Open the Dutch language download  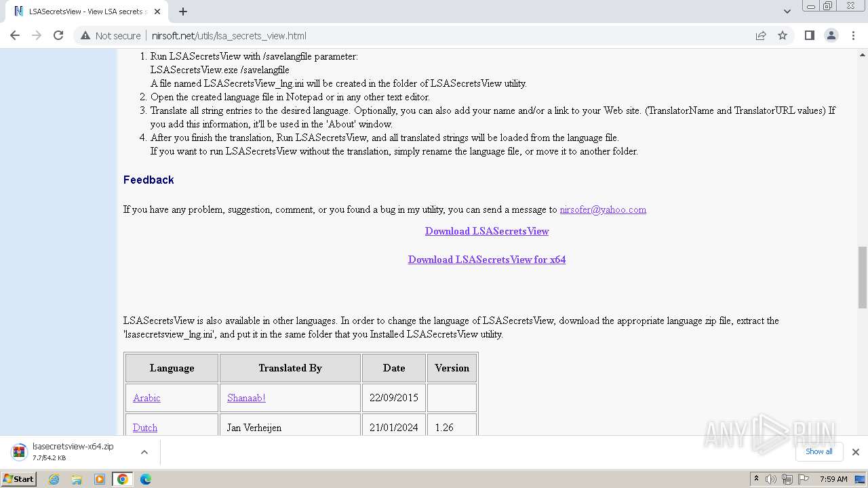(x=145, y=428)
